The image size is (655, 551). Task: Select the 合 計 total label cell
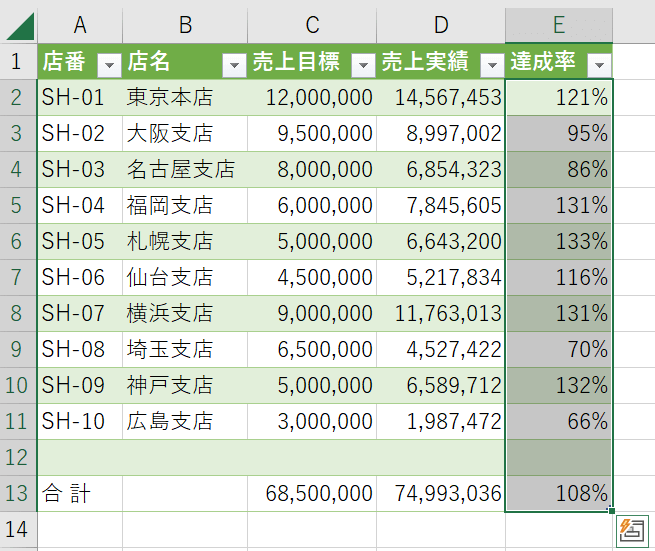point(80,493)
